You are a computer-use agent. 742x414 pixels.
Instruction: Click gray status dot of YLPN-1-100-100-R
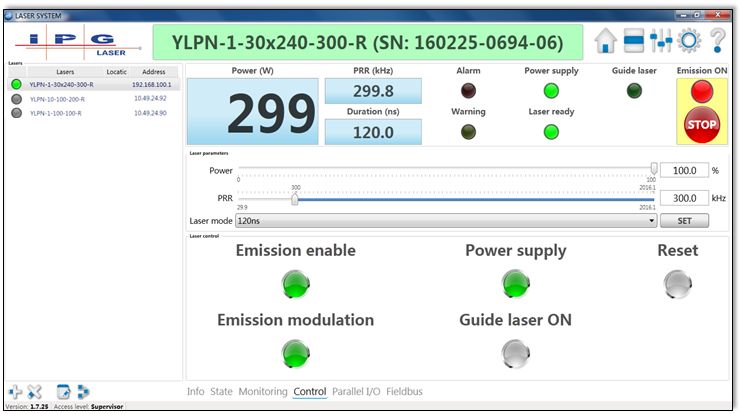(17, 113)
